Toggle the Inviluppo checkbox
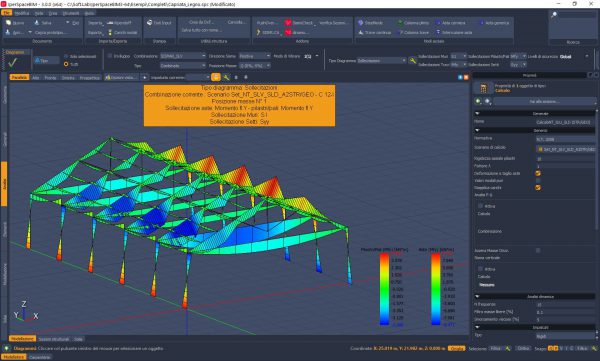The width and height of the screenshot is (600, 361). [x=110, y=56]
